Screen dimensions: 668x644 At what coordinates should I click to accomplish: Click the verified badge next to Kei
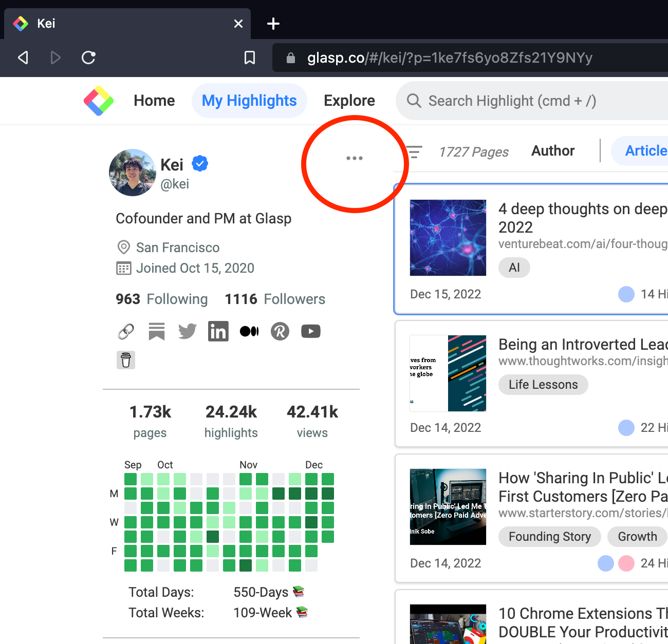coord(200,164)
